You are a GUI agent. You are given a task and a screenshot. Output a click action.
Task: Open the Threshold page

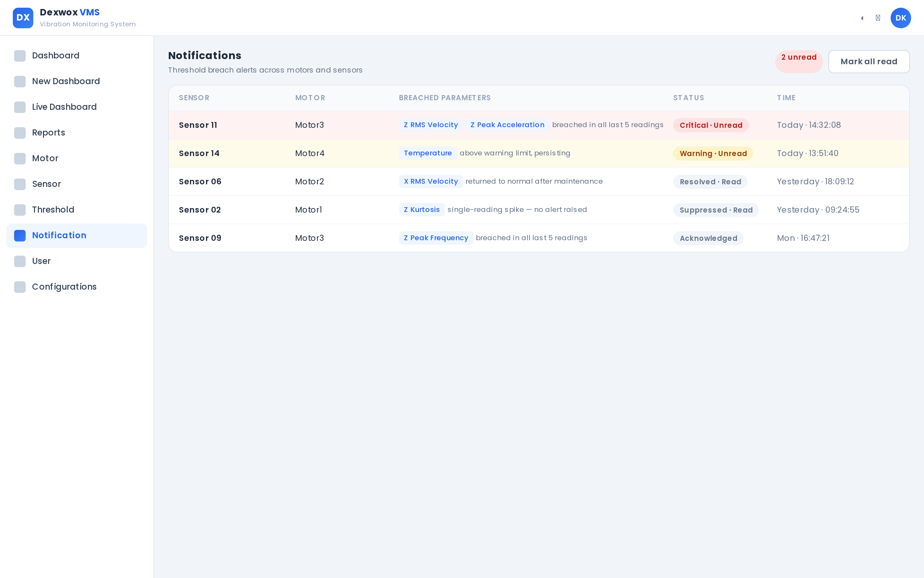(77, 209)
